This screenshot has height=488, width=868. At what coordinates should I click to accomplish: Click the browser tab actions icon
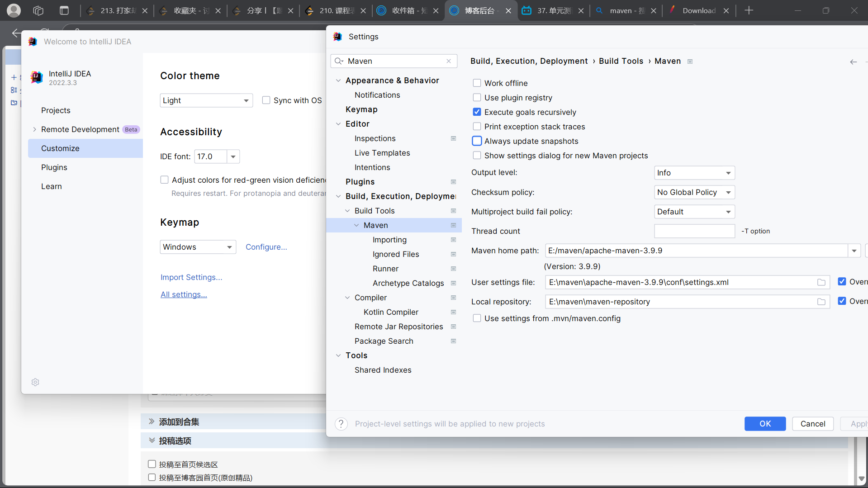pos(64,10)
